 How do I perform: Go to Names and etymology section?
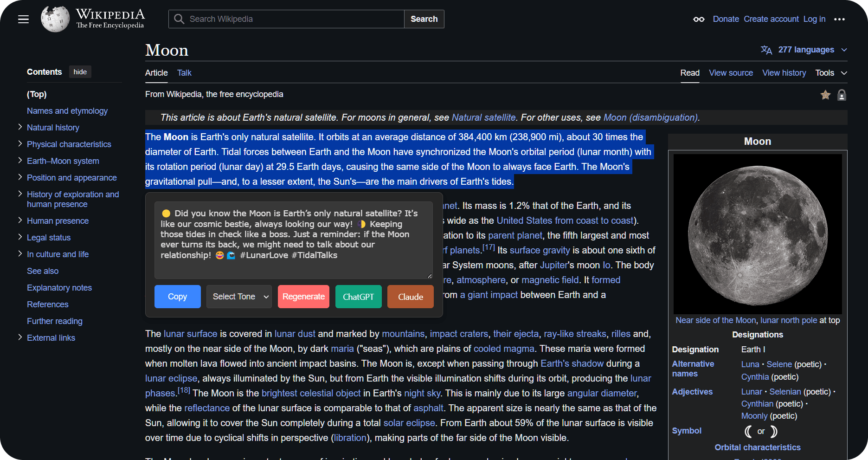(67, 111)
